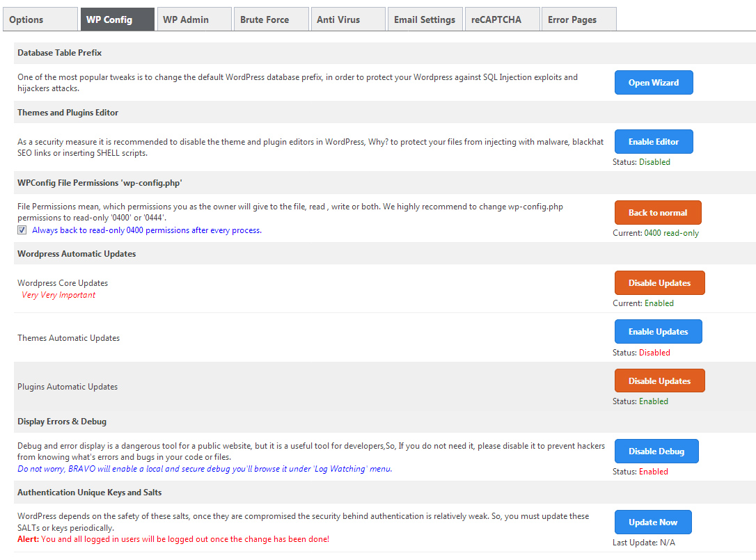Open the WP Admin tab
Viewport: 756px width, 560px height.
pyautogui.click(x=194, y=19)
